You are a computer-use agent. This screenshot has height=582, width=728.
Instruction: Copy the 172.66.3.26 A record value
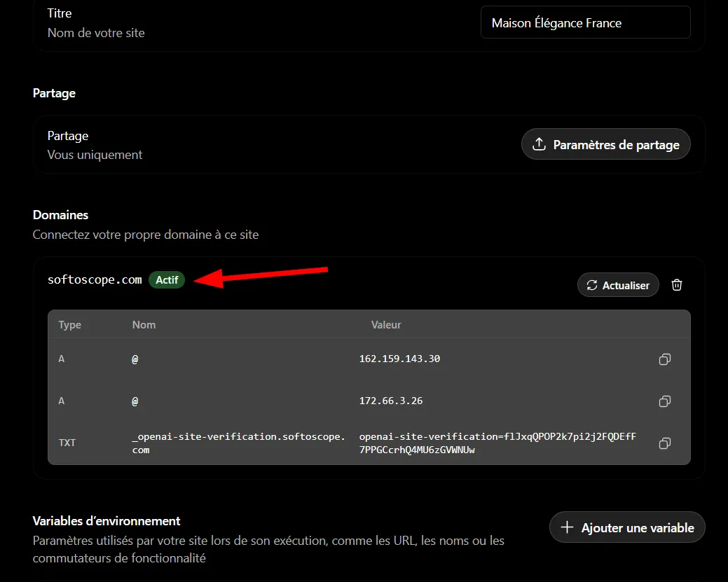(x=664, y=401)
